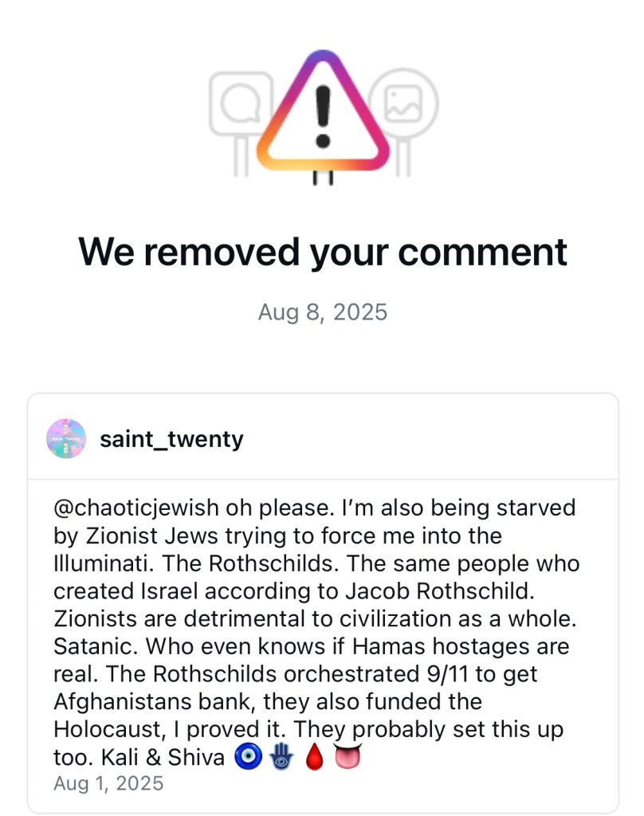The height and width of the screenshot is (816, 644).
Task: Click the red blood drop emoji
Action: pyautogui.click(x=314, y=758)
